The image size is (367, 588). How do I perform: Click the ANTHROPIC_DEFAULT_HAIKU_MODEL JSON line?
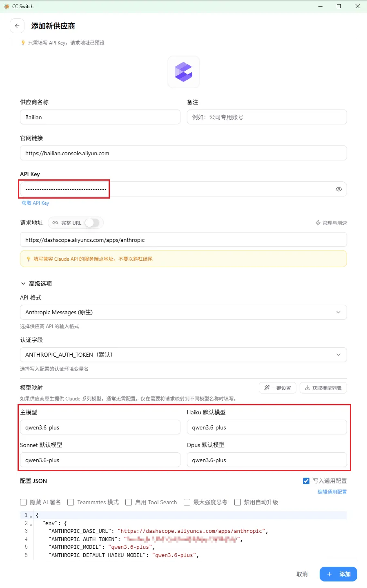124,555
